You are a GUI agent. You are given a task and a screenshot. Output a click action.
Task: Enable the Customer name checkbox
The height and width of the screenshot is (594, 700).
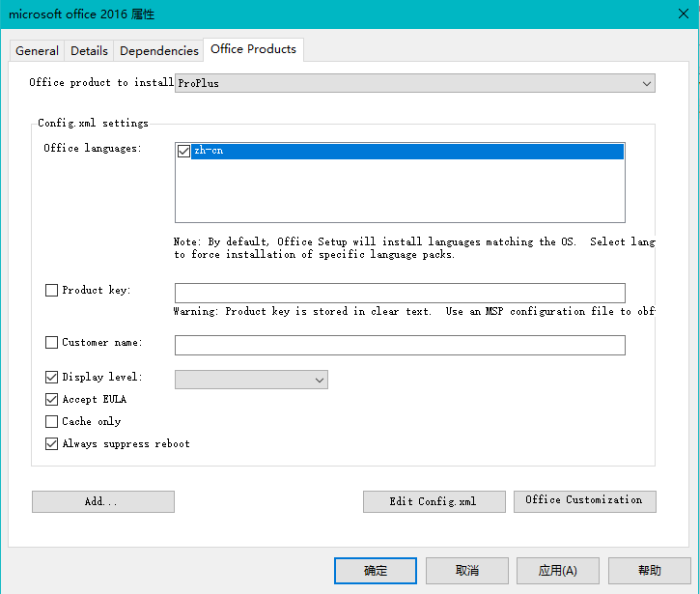[x=52, y=343]
